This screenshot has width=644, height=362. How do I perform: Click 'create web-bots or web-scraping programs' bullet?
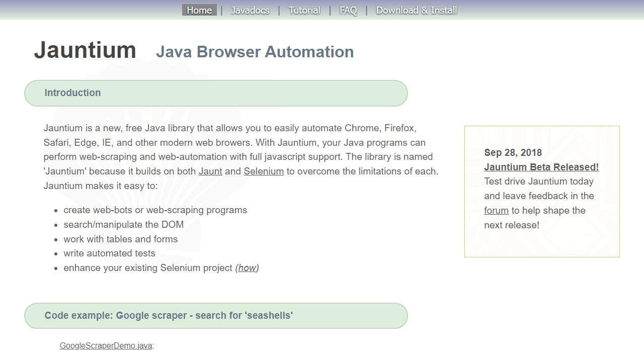tap(155, 210)
